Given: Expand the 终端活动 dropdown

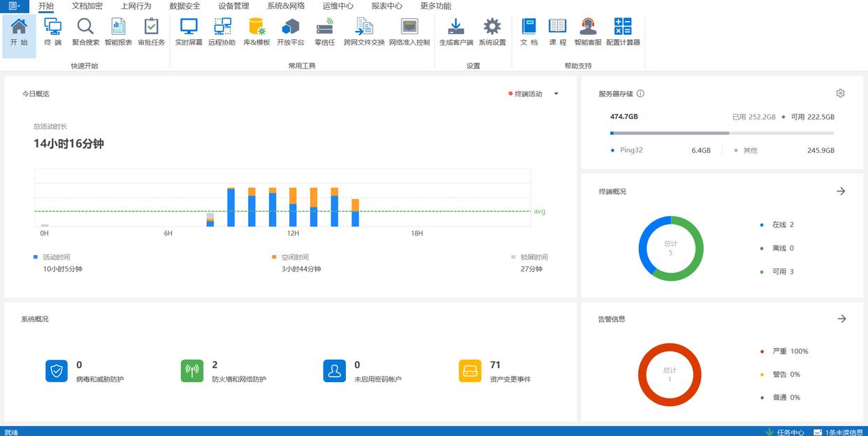Looking at the screenshot, I should click(556, 94).
